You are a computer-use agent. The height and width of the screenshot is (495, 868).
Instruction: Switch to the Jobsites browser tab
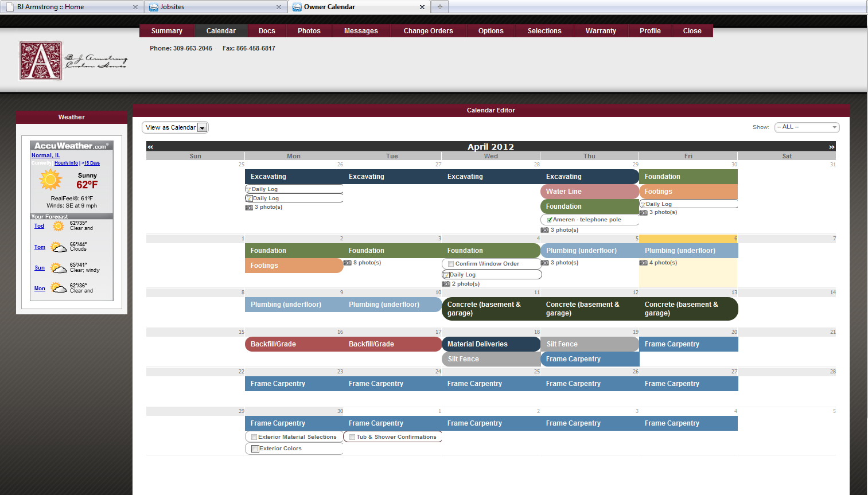click(x=215, y=7)
